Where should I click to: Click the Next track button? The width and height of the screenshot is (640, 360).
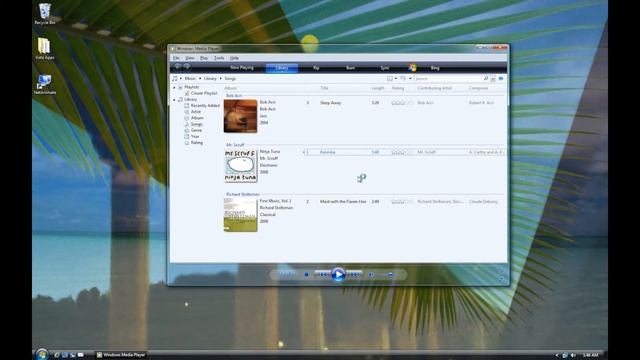click(x=354, y=275)
